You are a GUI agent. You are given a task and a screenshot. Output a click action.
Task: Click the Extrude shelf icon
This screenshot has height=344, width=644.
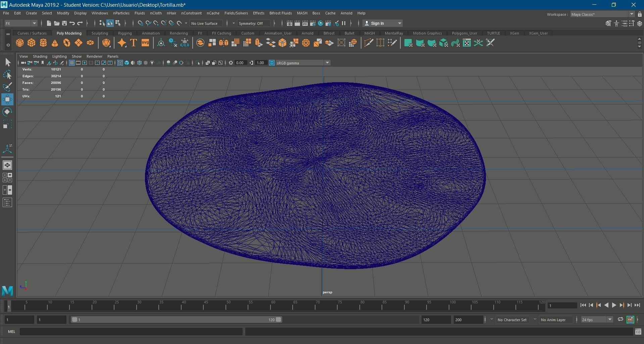click(259, 43)
